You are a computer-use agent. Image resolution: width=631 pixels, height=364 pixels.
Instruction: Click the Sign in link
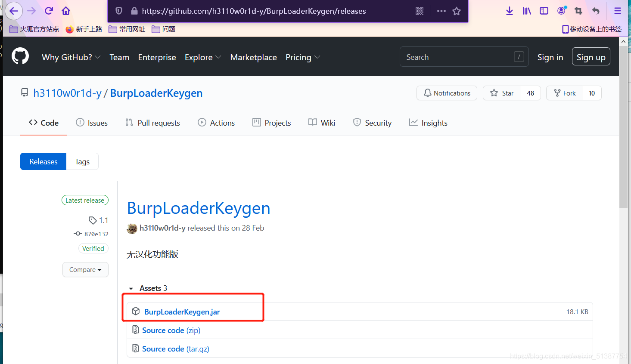click(550, 57)
